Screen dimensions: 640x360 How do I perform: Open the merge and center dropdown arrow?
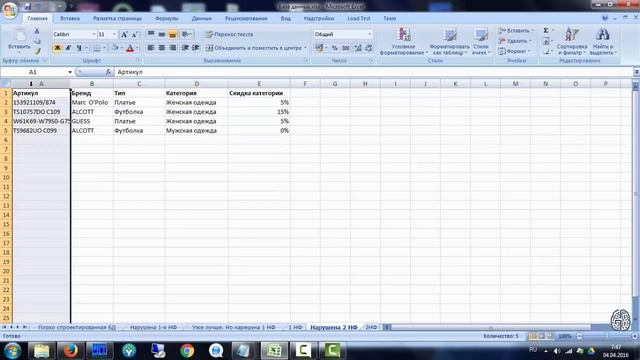[x=305, y=48]
